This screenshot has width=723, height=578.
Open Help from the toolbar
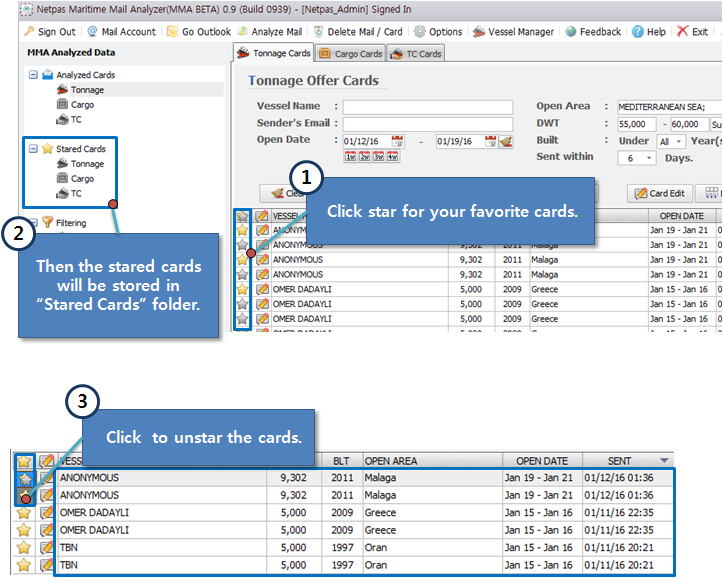[649, 32]
